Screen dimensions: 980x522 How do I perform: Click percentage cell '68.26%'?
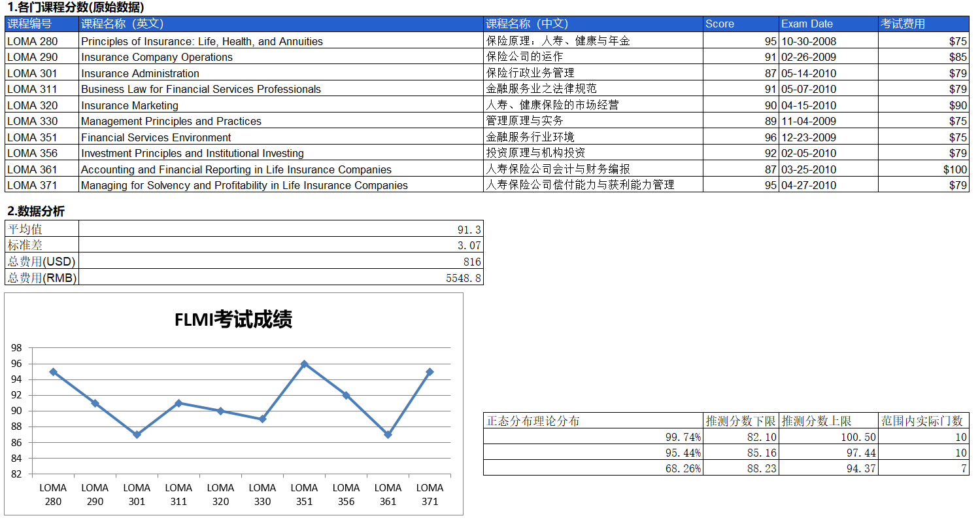click(x=594, y=468)
